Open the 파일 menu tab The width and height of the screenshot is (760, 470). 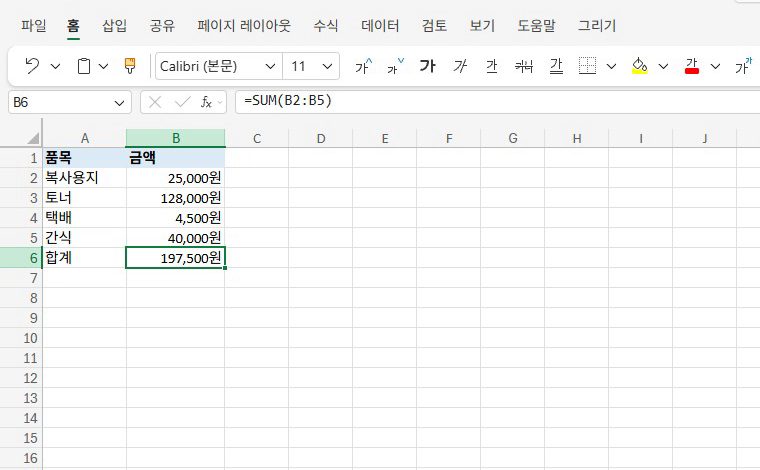[33, 26]
